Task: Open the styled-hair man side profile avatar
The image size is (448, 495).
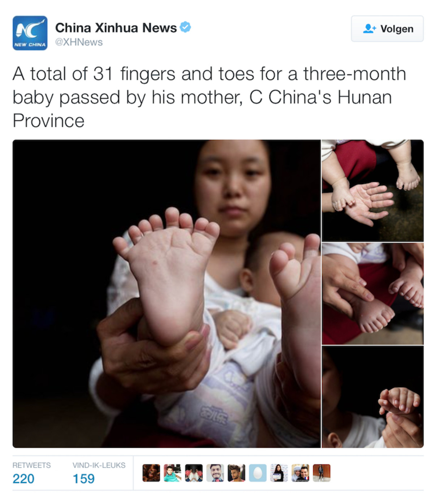Action: (236, 473)
